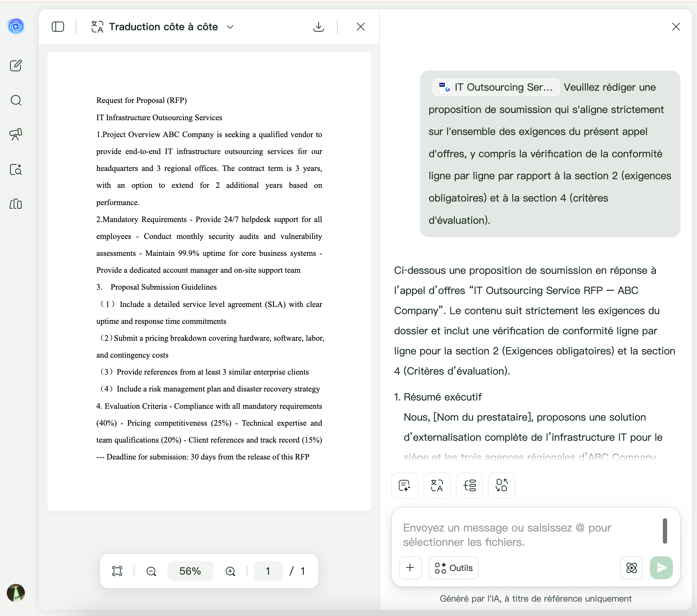Open the library books icon in sidebar
Screen dimensions: 697x616
coord(16,204)
